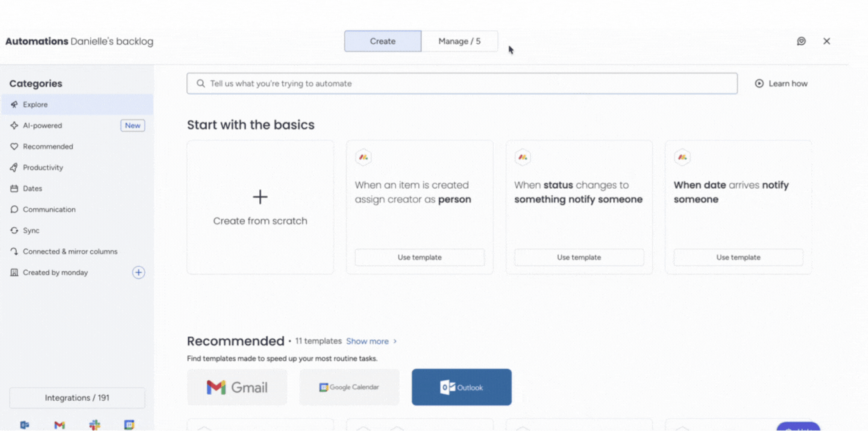Select the Explore category icon

pos(14,105)
